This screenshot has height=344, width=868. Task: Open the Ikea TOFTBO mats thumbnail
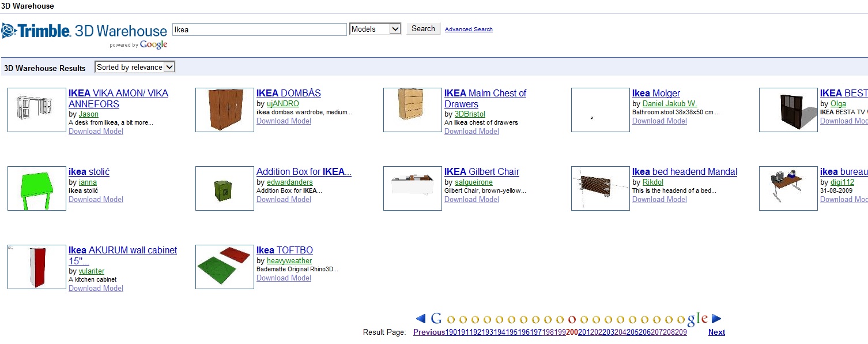[225, 267]
